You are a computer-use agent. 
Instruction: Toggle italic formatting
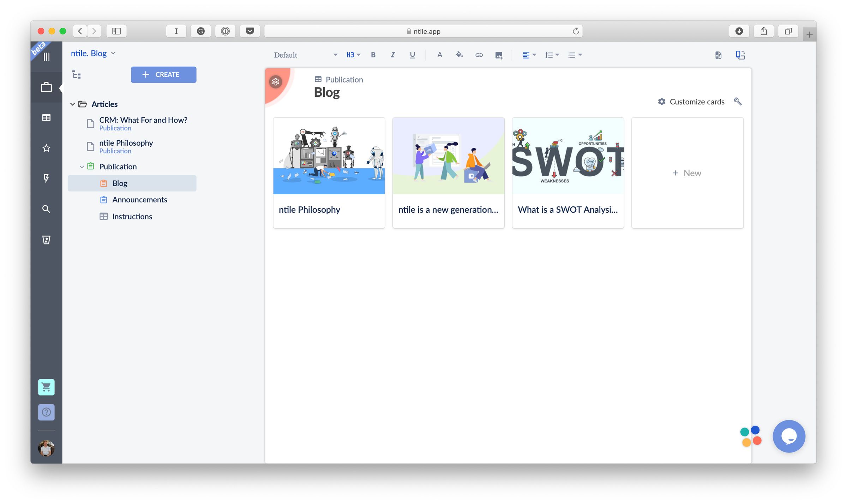[392, 55]
